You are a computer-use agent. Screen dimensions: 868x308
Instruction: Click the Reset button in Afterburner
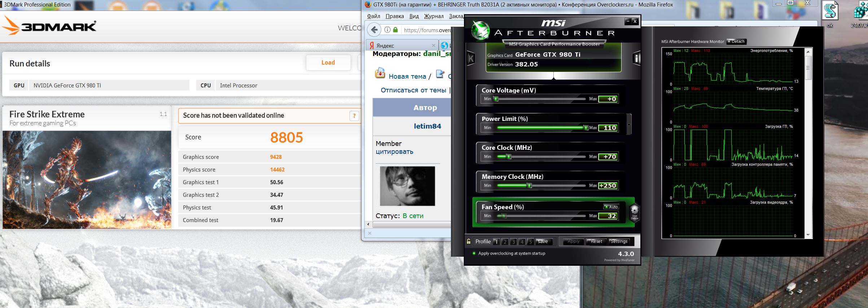pyautogui.click(x=596, y=242)
